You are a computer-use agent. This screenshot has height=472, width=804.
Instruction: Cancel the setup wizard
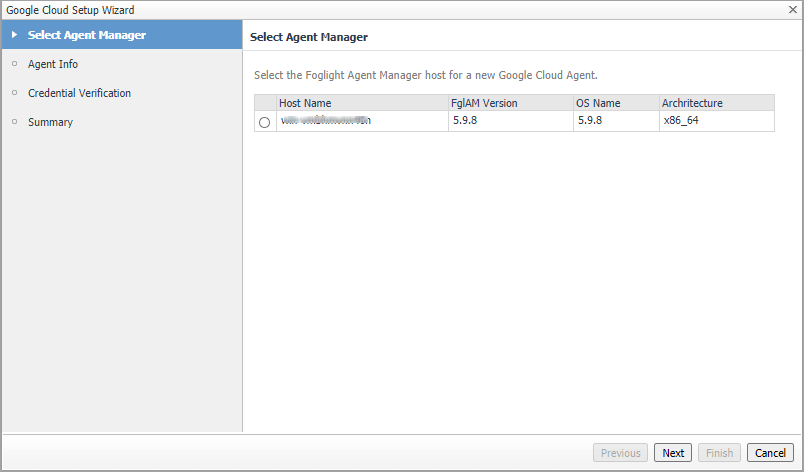(770, 453)
